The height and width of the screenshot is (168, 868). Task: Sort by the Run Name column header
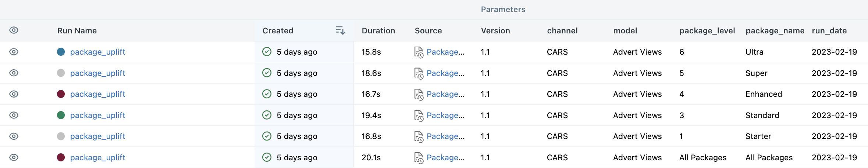pyautogui.click(x=77, y=31)
